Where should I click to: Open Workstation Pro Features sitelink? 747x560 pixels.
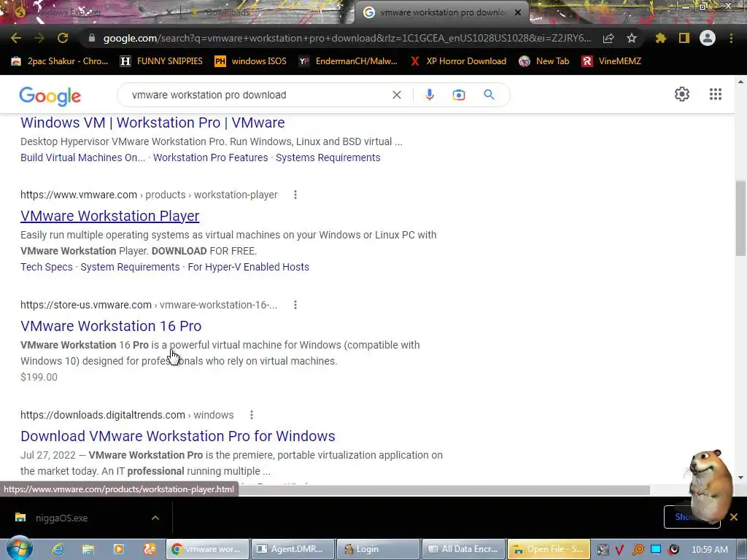(x=210, y=157)
